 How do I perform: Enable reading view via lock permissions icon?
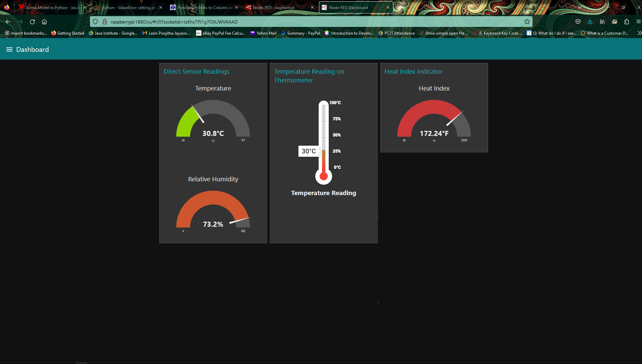coord(104,22)
